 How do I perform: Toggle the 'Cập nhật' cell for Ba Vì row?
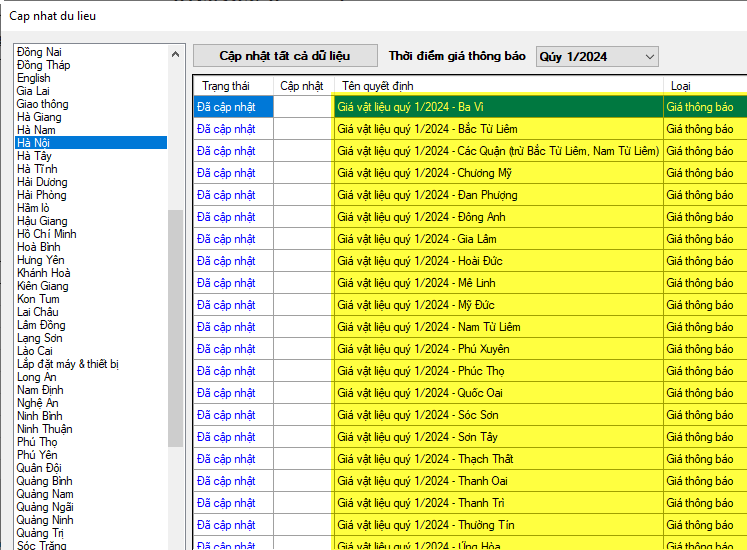[x=303, y=107]
